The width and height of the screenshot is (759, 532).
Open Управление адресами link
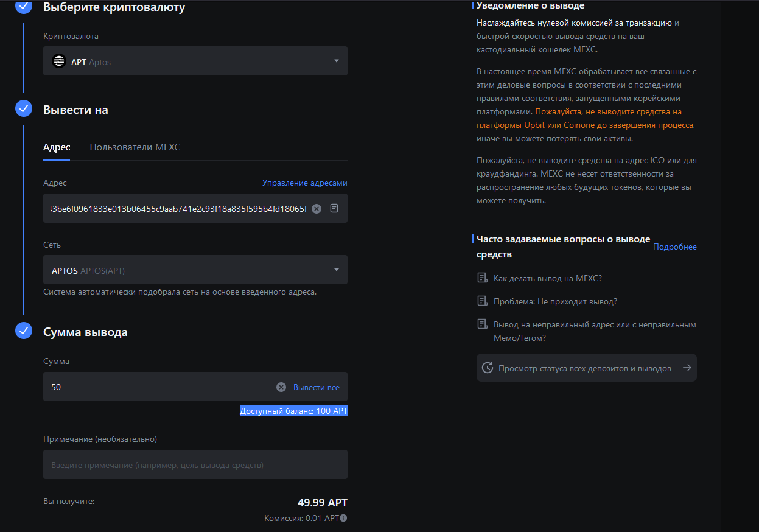pyautogui.click(x=305, y=183)
